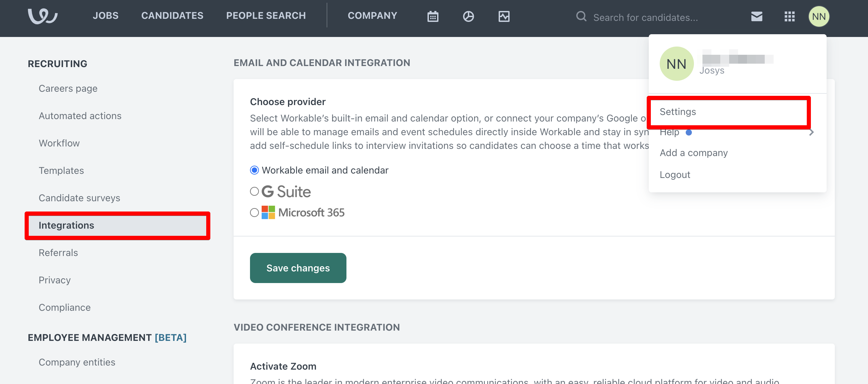Choose Microsoft 365 radio button

254,213
